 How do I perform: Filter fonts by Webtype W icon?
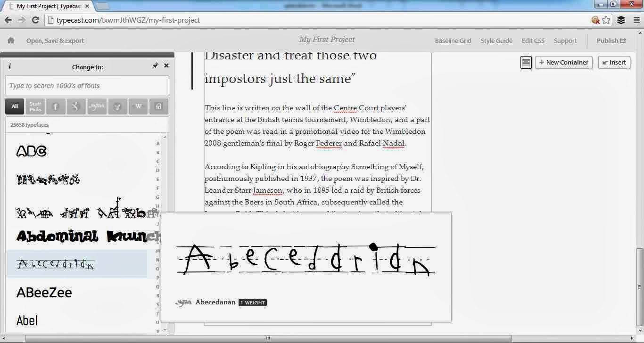(138, 106)
